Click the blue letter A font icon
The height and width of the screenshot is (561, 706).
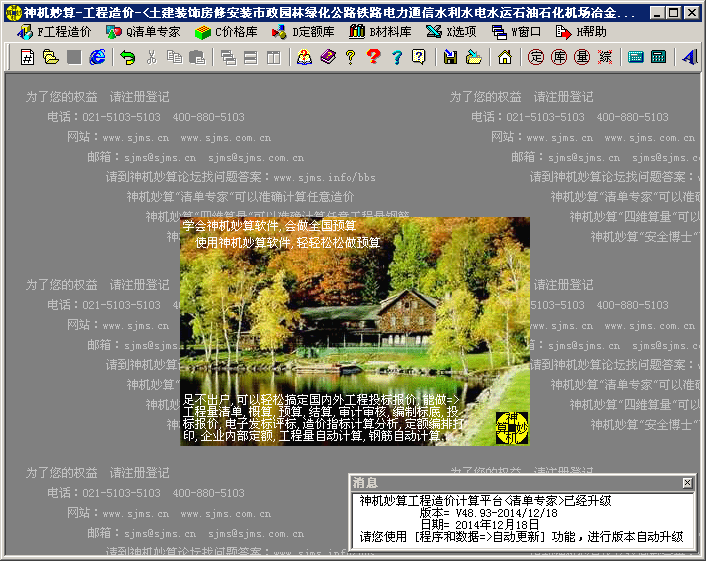[689, 57]
